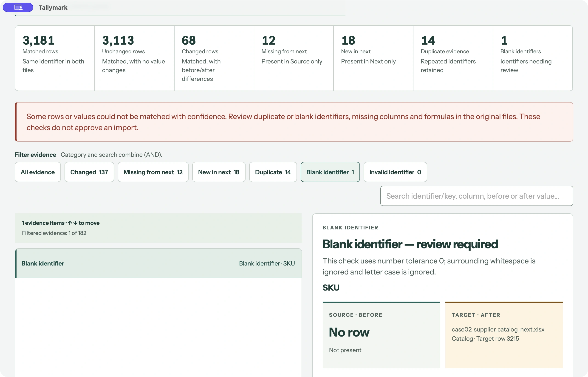Click 'Catalog · Target row 3215' text
Screen dimensions: 588x377
pyautogui.click(x=485, y=339)
